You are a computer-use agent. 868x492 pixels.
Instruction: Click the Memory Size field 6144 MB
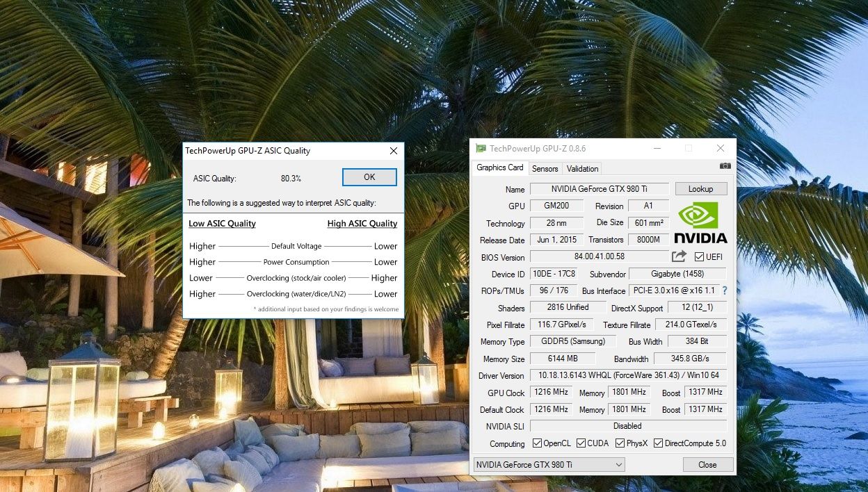[563, 359]
